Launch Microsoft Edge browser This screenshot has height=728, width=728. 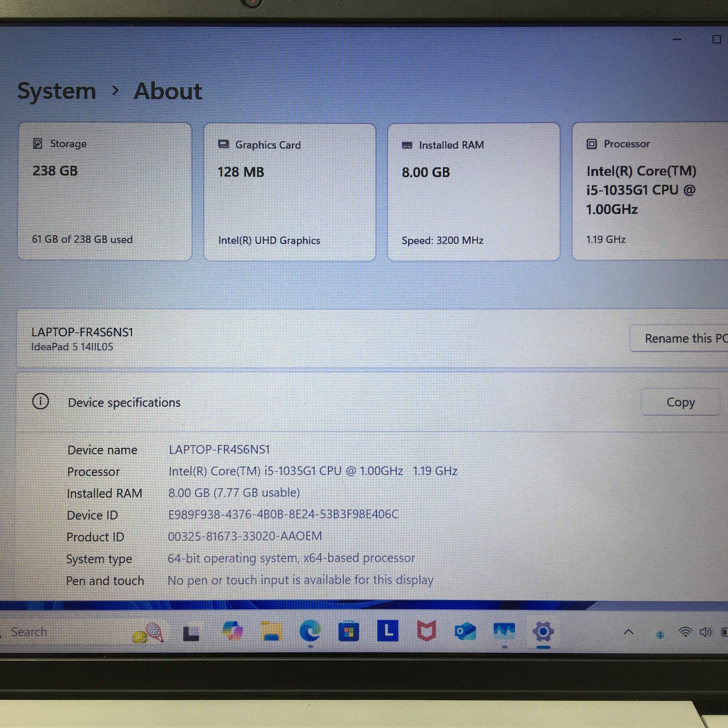click(310, 631)
